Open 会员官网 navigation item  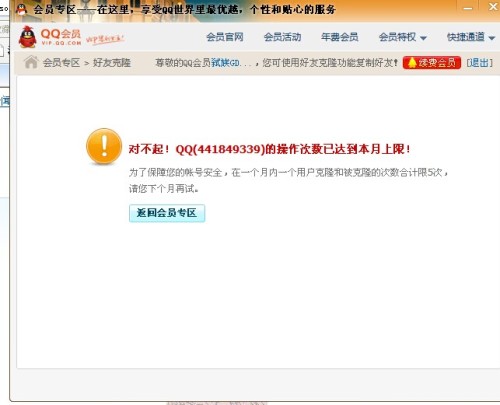pos(225,37)
